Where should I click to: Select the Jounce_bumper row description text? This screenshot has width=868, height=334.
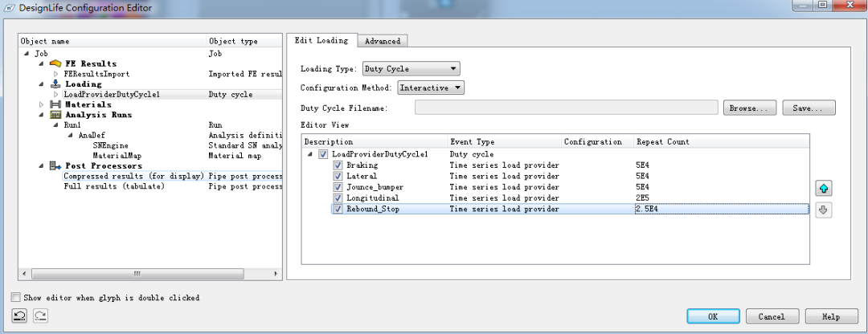(375, 187)
